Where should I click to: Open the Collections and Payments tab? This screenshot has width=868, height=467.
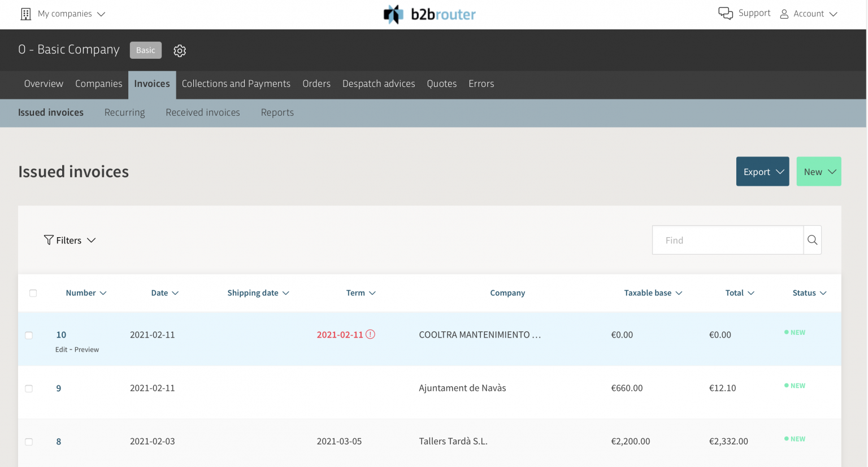(236, 84)
